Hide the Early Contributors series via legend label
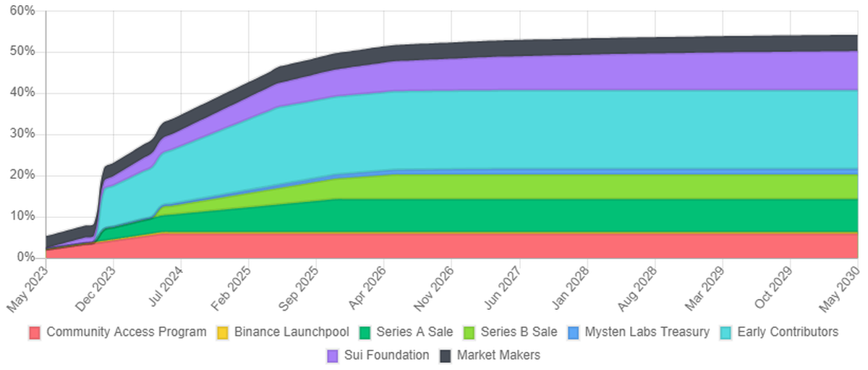 point(788,332)
